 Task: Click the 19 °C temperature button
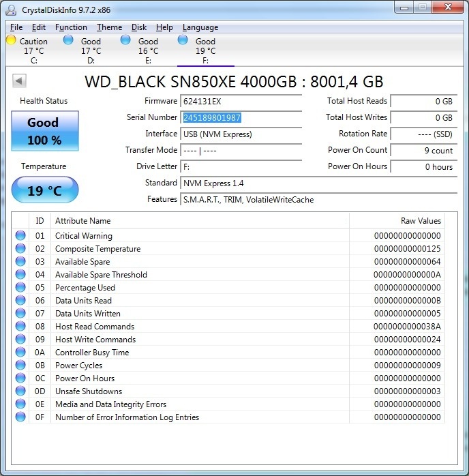pyautogui.click(x=45, y=190)
